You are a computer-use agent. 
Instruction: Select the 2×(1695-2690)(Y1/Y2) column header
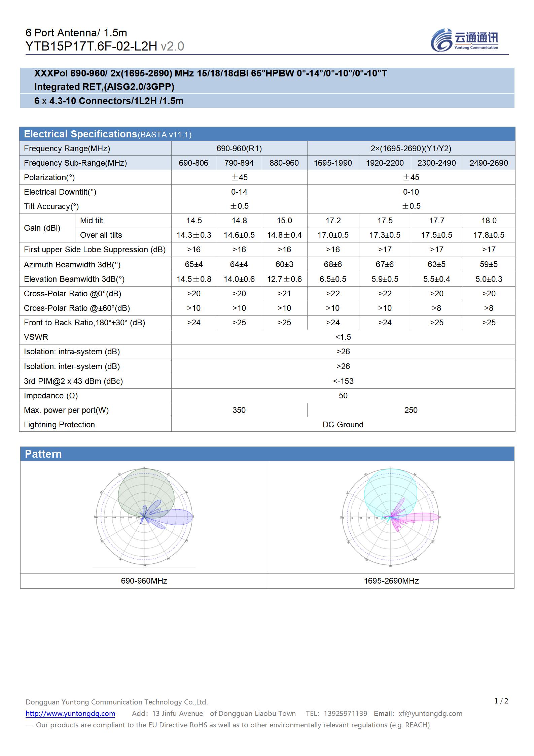click(411, 149)
